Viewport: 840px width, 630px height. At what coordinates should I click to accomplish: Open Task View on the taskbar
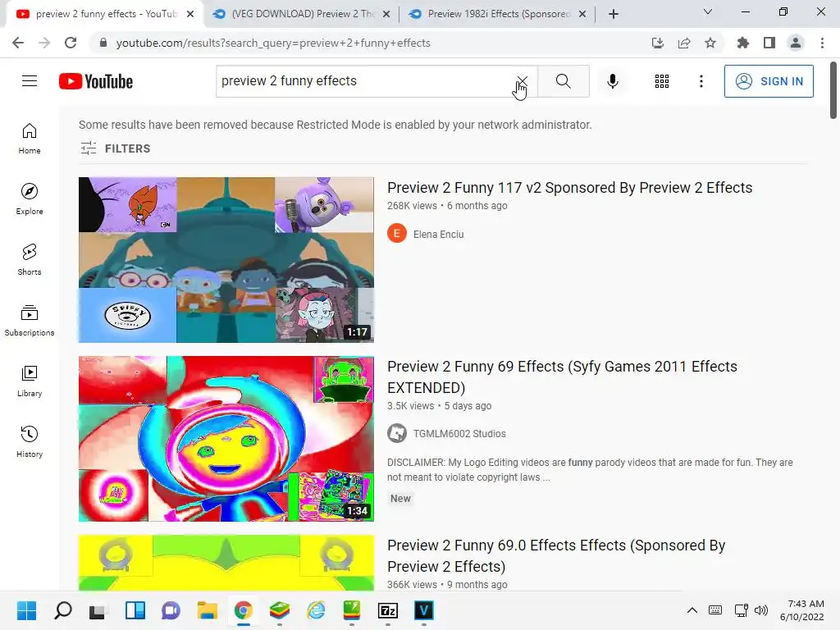point(97,610)
